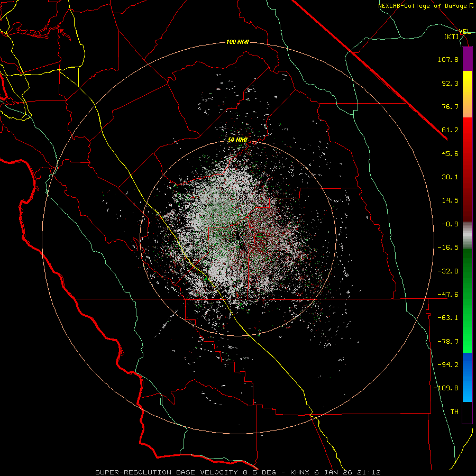
Task: Click the 14.5 velocity scale value
Action: point(450,200)
